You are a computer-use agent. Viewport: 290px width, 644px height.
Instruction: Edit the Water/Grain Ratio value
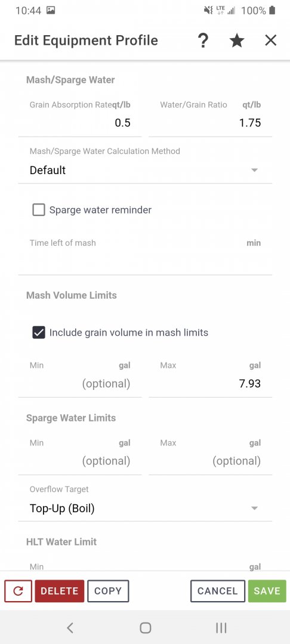[210, 123]
